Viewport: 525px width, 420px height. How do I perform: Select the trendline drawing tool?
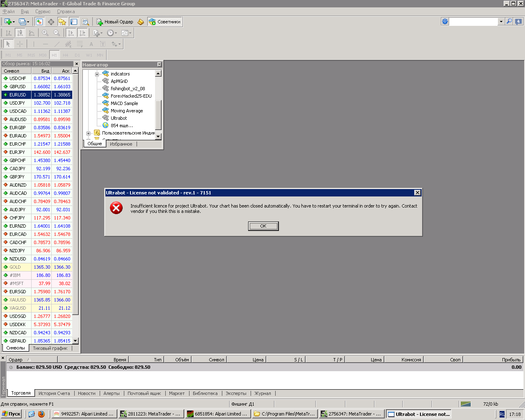tap(57, 44)
